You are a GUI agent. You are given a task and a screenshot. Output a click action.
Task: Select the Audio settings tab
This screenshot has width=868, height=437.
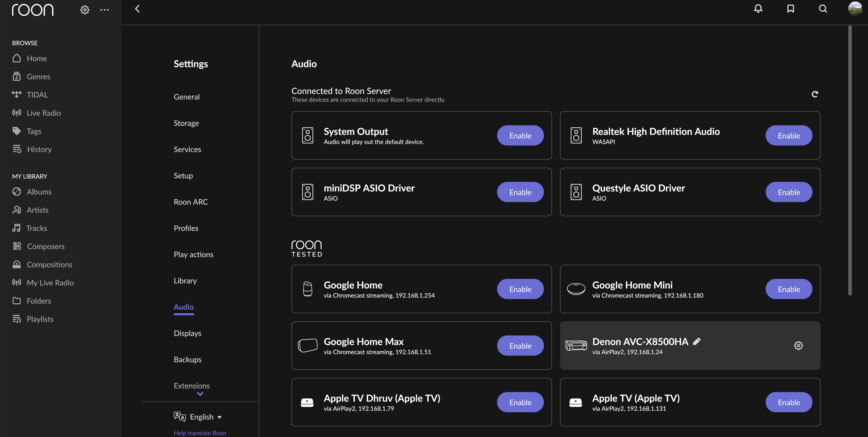tap(184, 307)
